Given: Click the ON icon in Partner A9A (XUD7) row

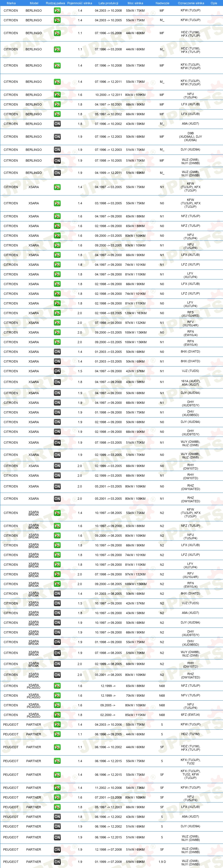Looking at the screenshot, I should pos(57,817).
